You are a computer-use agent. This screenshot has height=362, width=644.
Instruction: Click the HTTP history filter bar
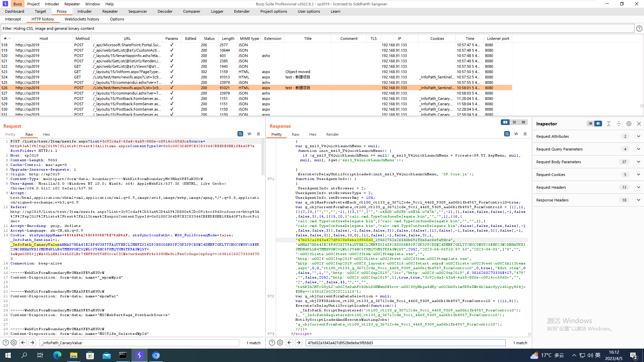coord(318,28)
